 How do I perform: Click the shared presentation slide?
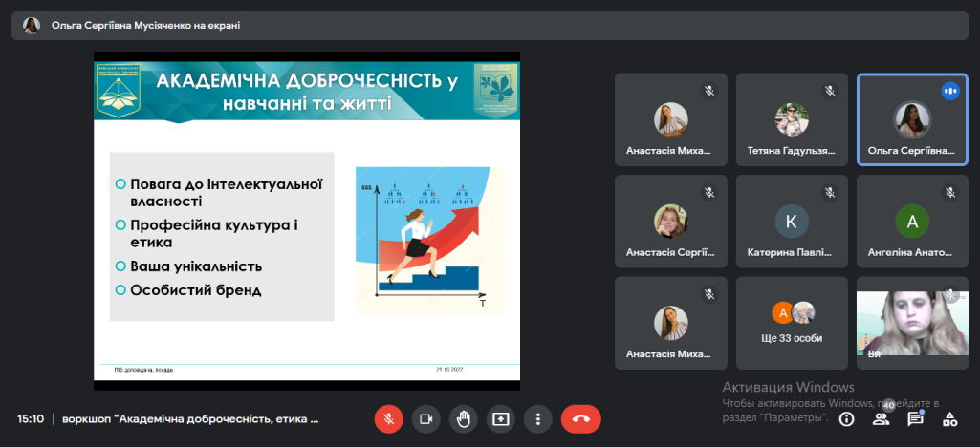tap(307, 221)
